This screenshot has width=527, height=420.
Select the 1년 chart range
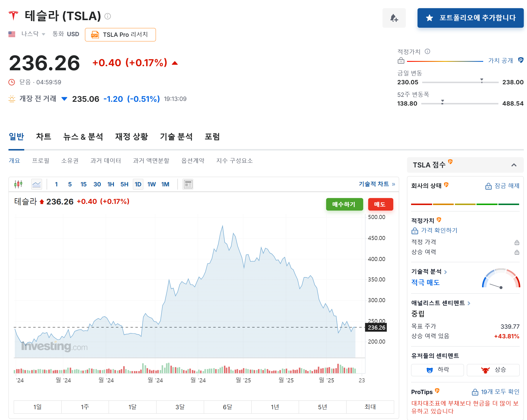pyautogui.click(x=275, y=407)
